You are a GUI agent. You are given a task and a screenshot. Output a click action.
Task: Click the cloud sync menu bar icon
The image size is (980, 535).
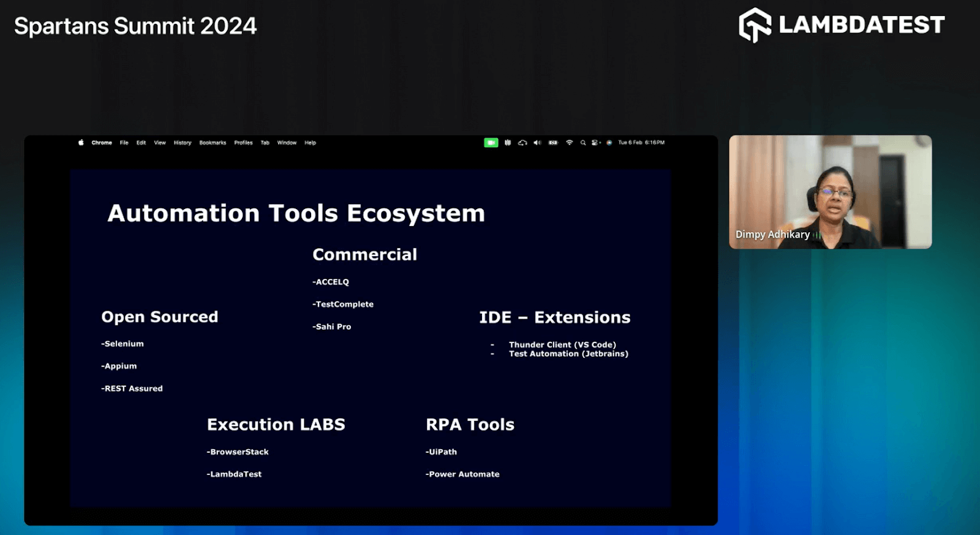(522, 143)
